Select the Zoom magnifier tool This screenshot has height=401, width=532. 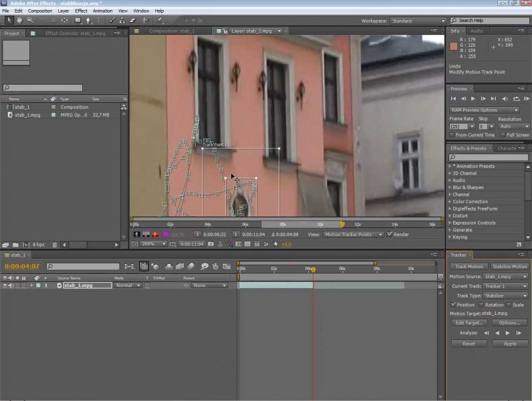point(29,21)
